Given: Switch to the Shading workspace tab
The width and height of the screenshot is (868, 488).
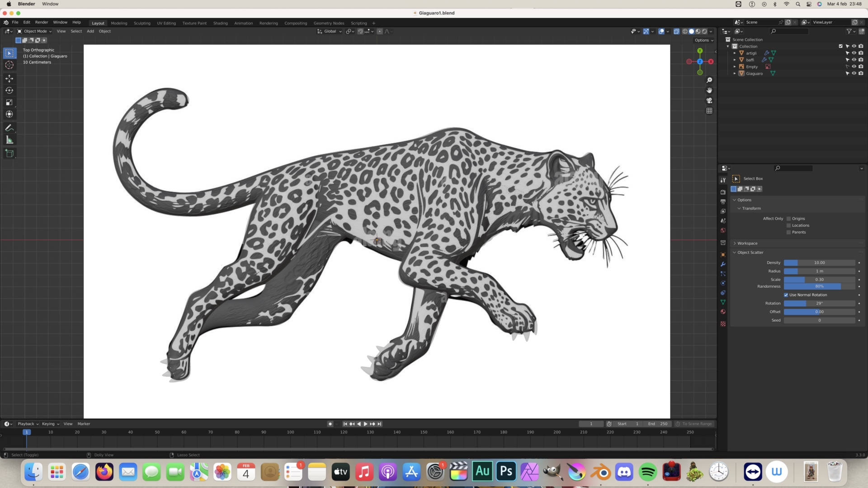Looking at the screenshot, I should [220, 23].
